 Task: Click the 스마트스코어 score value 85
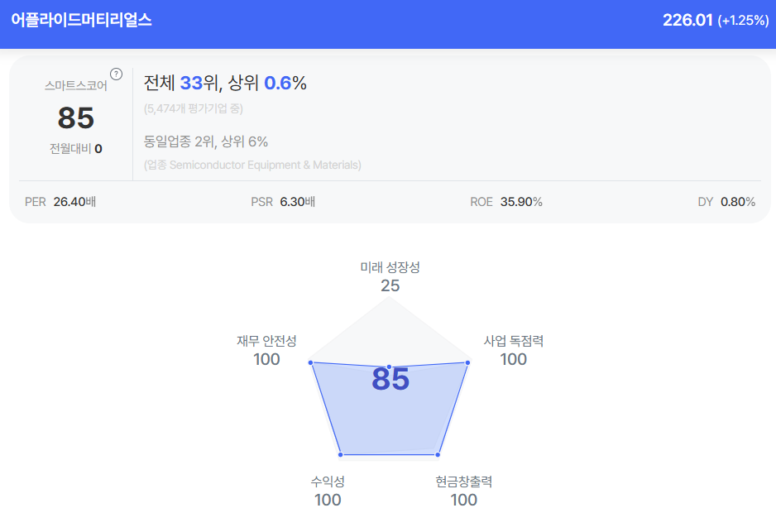click(75, 118)
